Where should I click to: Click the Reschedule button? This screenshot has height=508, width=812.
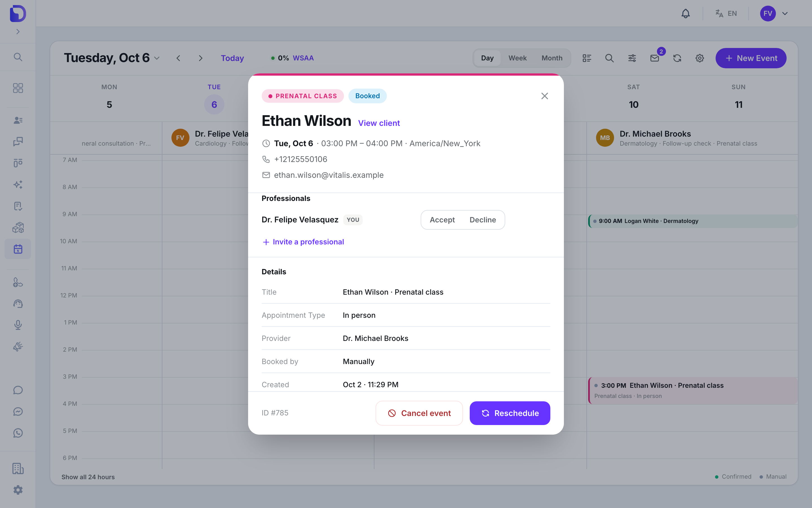point(510,413)
